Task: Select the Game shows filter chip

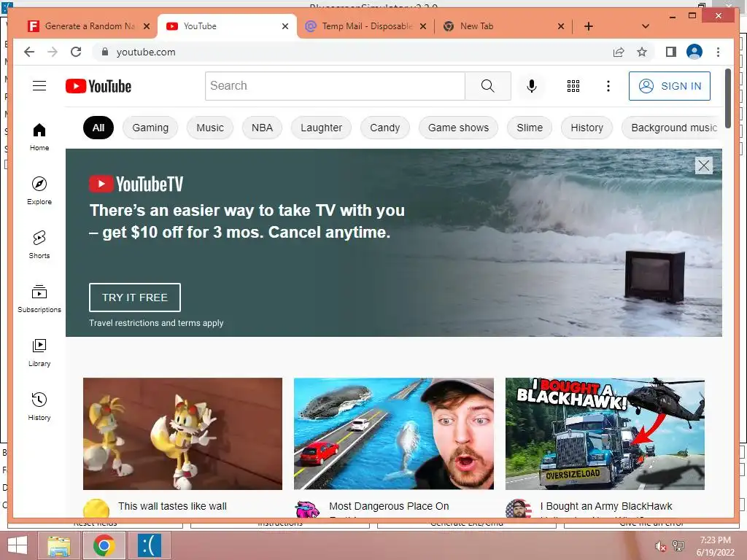Action: tap(458, 128)
